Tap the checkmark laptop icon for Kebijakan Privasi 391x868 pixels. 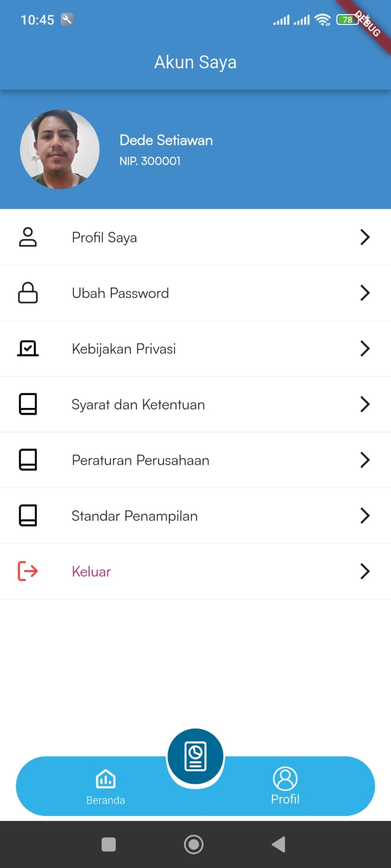click(x=28, y=348)
